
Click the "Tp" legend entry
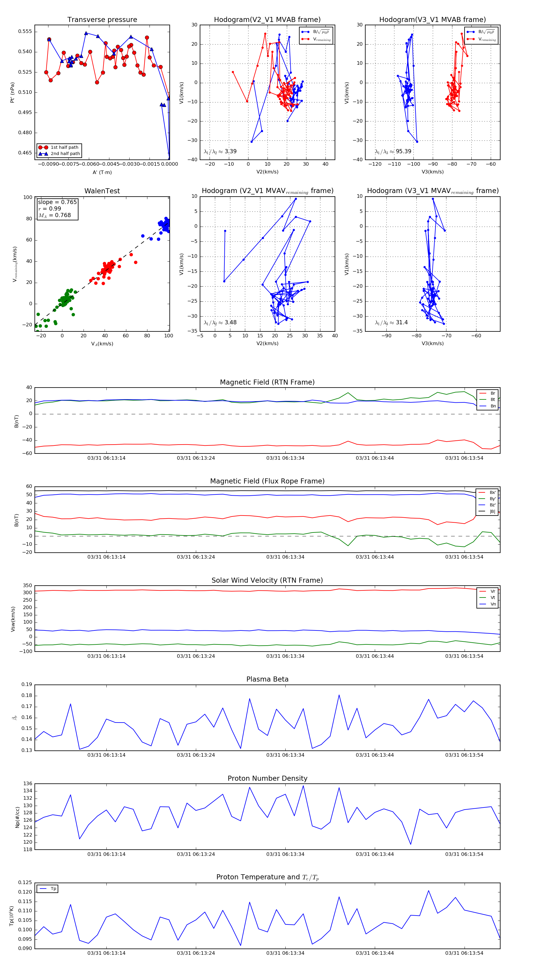click(x=48, y=889)
